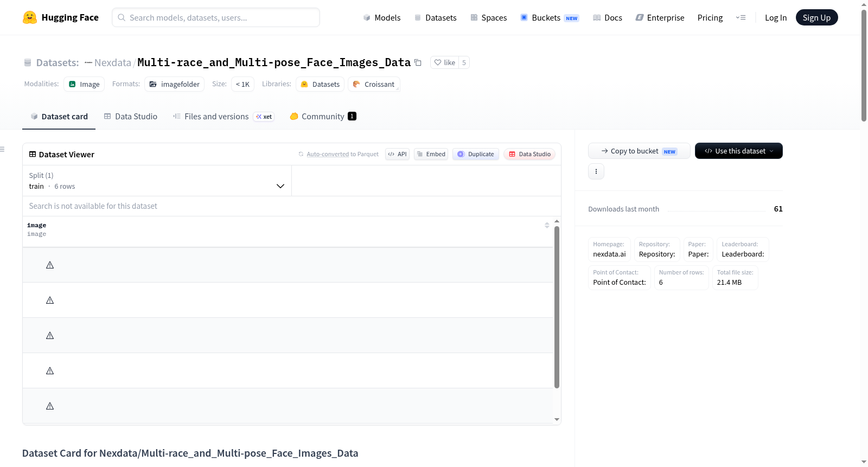
Task: Click warning icon in fifth image row
Action: (50, 406)
